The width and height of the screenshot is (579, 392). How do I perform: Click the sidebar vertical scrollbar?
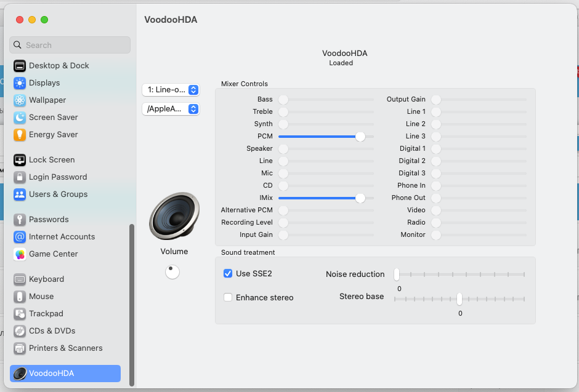coord(132,305)
